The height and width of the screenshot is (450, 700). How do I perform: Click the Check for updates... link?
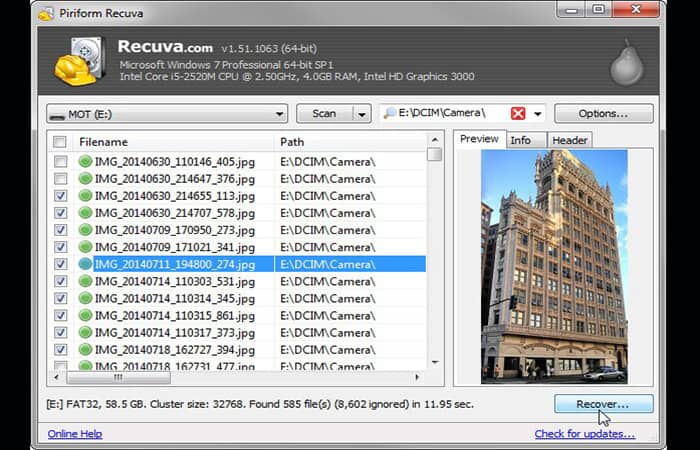585,434
